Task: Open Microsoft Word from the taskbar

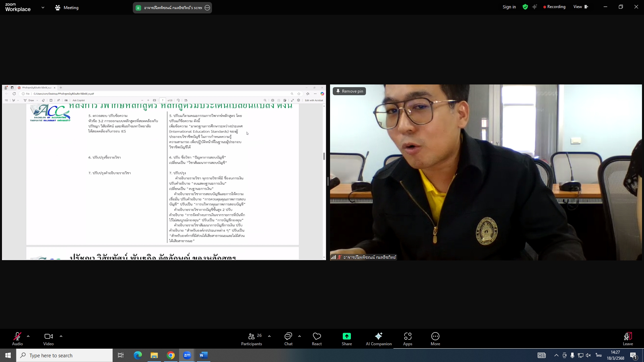Action: pyautogui.click(x=204, y=355)
